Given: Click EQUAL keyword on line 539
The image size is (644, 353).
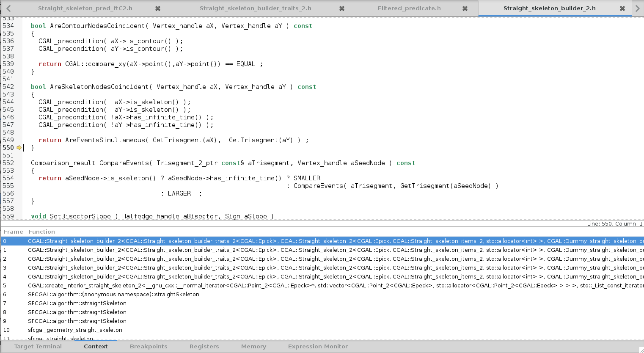Looking at the screenshot, I should click(x=246, y=64).
